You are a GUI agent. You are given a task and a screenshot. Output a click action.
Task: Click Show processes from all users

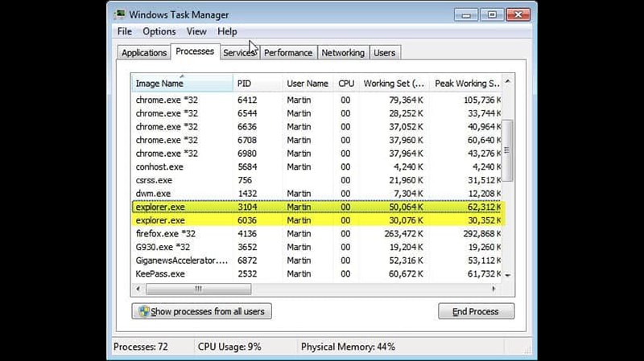[201, 311]
